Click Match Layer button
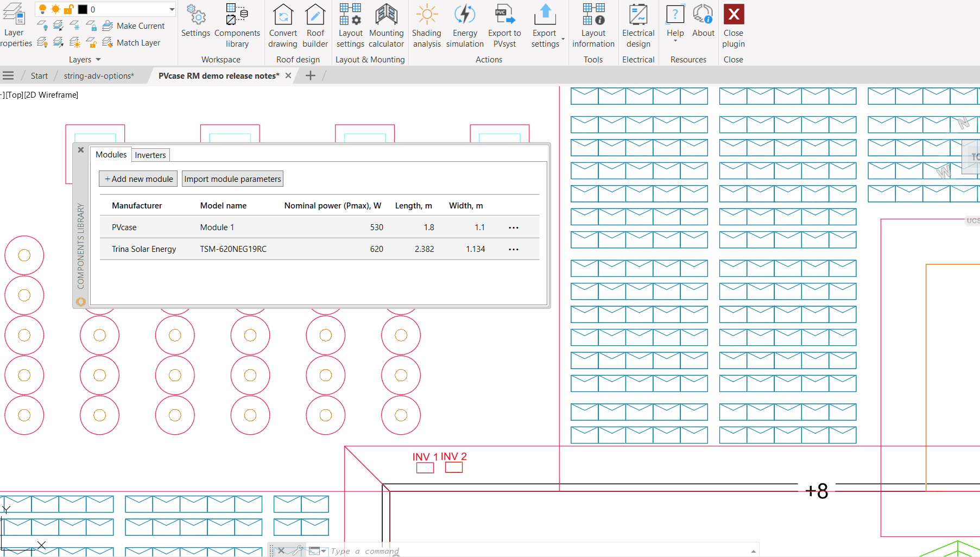 (131, 42)
